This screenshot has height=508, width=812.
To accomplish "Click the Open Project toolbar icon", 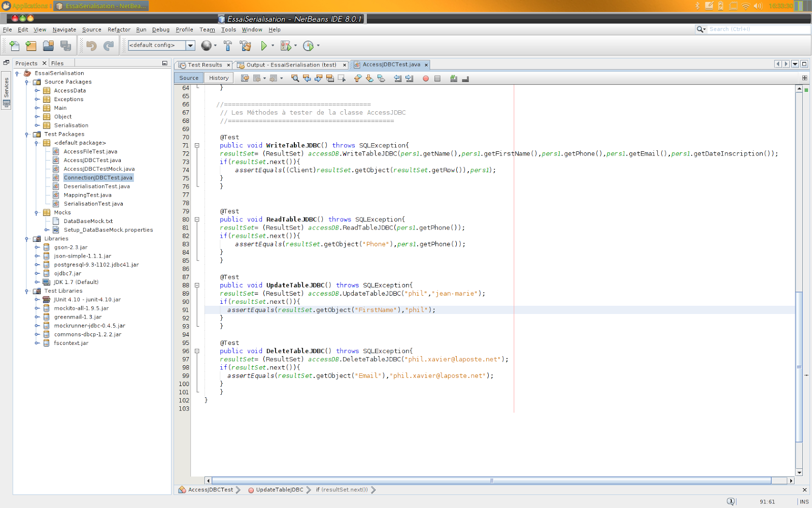I will pyautogui.click(x=48, y=46).
